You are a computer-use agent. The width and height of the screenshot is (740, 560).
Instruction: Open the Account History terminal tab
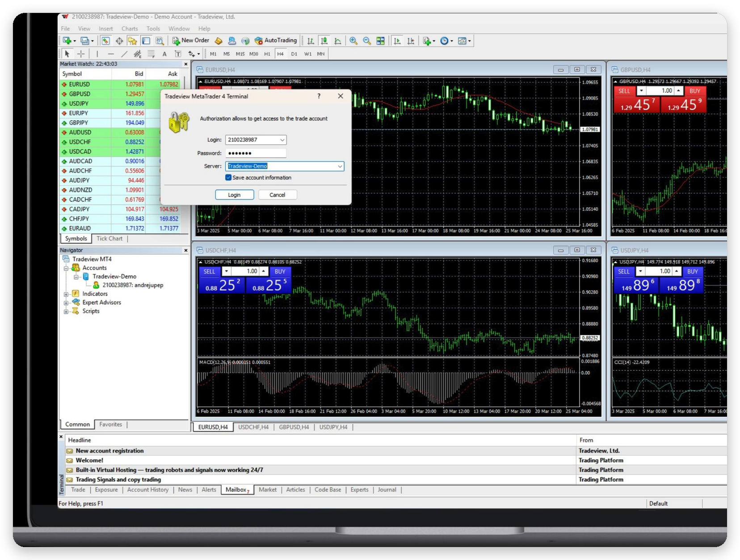(148, 490)
